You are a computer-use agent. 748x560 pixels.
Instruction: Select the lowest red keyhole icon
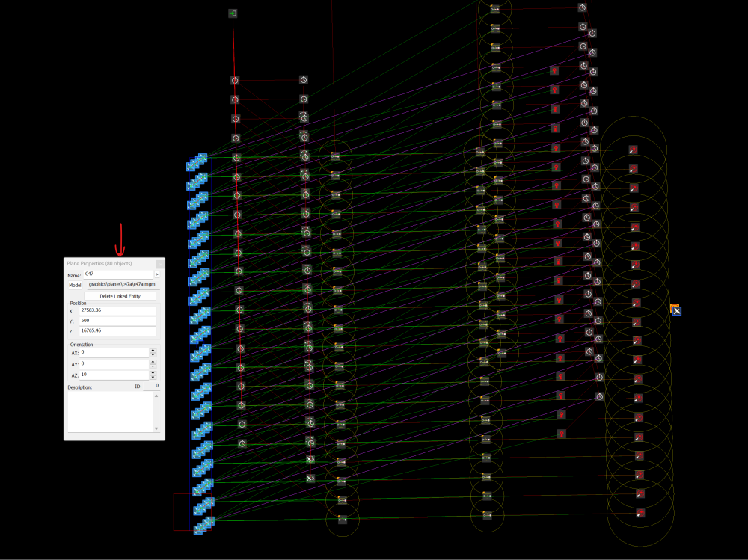tap(561, 434)
